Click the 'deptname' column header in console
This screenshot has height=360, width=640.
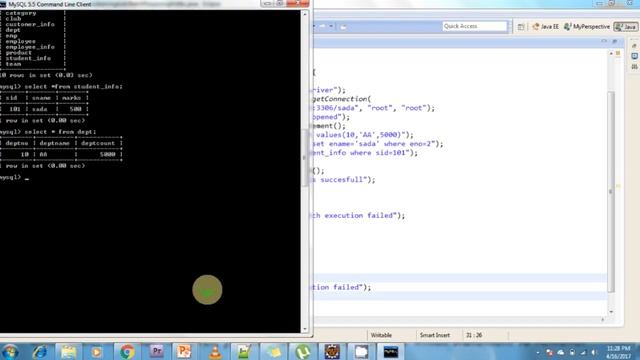pos(54,143)
